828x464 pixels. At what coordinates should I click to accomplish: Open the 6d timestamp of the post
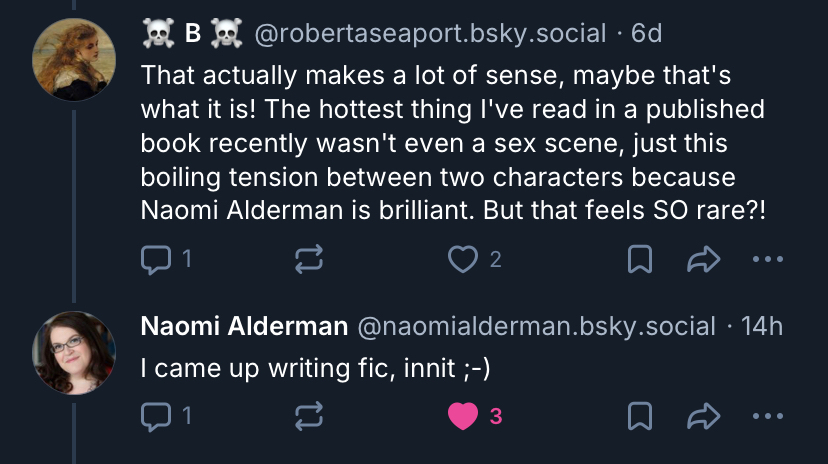648,34
